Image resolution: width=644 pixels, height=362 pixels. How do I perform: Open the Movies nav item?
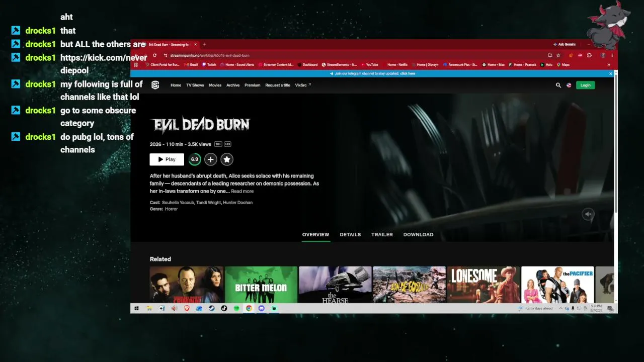point(215,85)
